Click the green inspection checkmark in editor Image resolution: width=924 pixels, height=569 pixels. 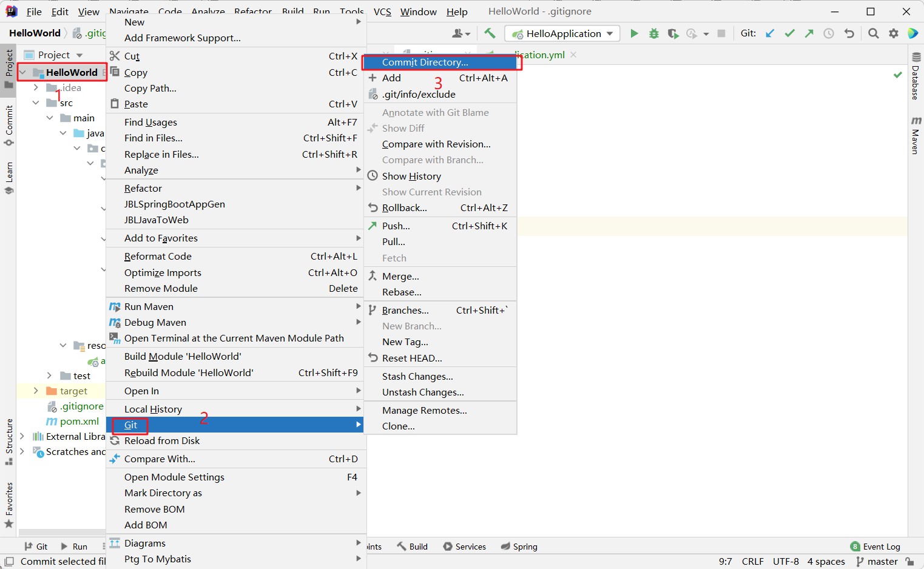coord(898,75)
